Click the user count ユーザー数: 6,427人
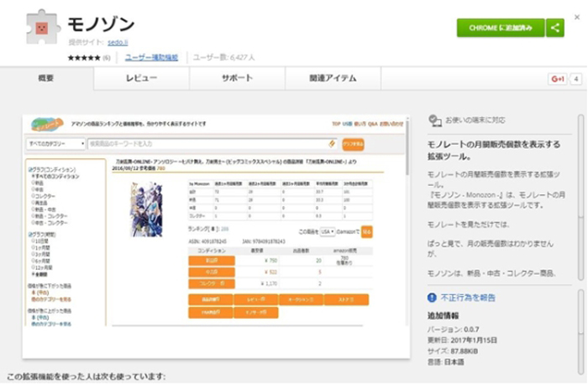This screenshot has width=588, height=386. 224,57
